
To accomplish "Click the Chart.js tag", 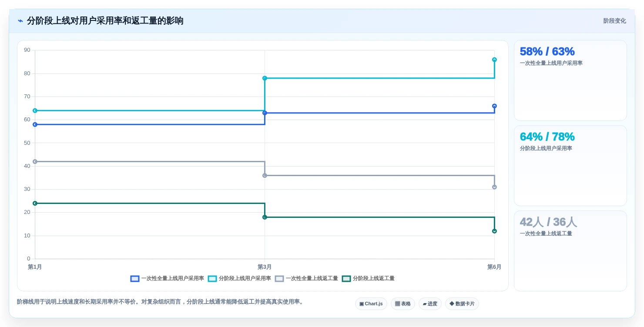I will click(371, 304).
